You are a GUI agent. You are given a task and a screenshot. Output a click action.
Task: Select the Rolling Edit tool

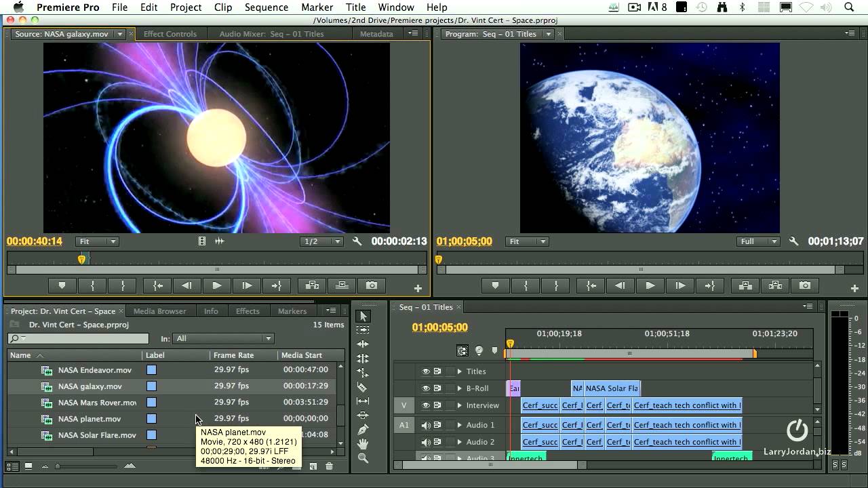pyautogui.click(x=363, y=359)
